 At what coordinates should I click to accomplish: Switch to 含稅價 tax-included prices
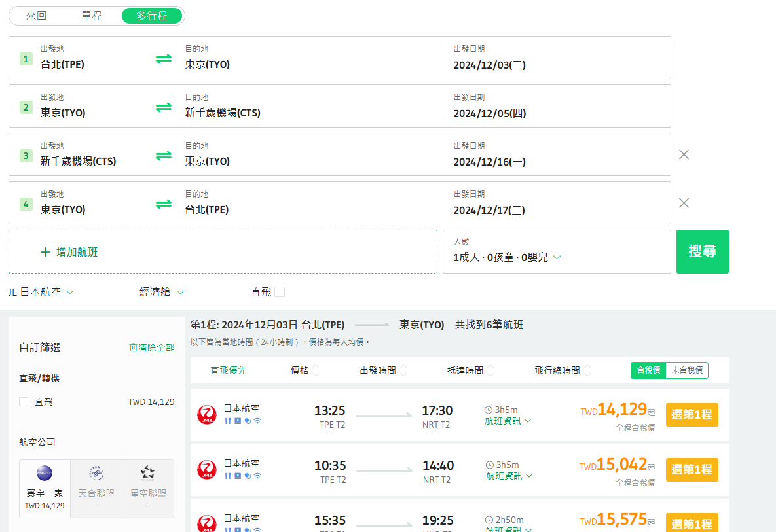[648, 370]
